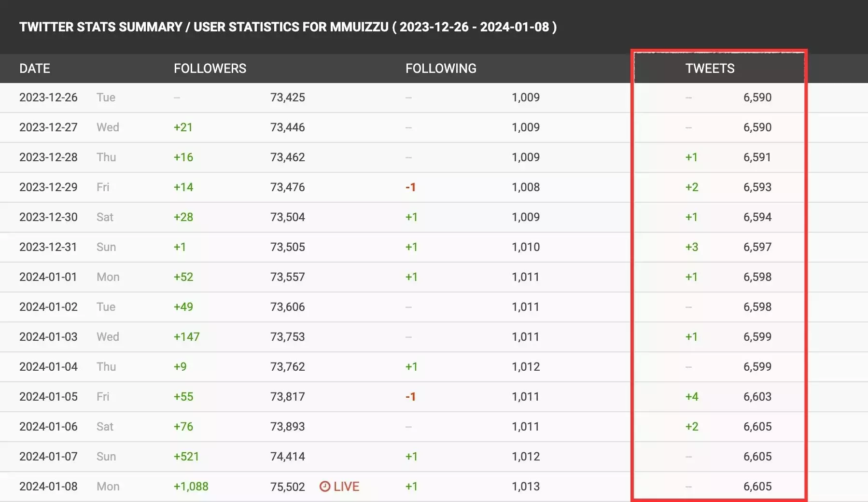Select the date 2023-12-28
868x502 pixels.
coord(48,157)
